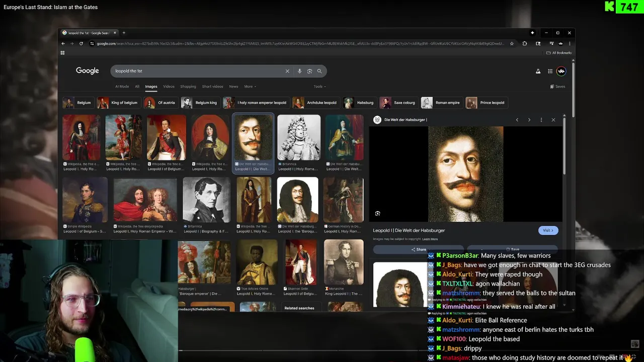Click the Gemini sparkle icon in title bar
This screenshot has height=362, width=644.
coord(532,33)
